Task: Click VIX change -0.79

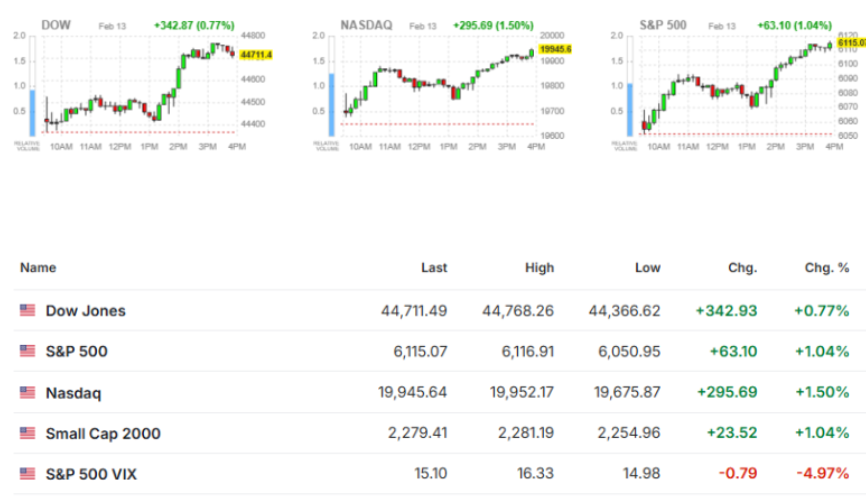Action: (x=738, y=474)
